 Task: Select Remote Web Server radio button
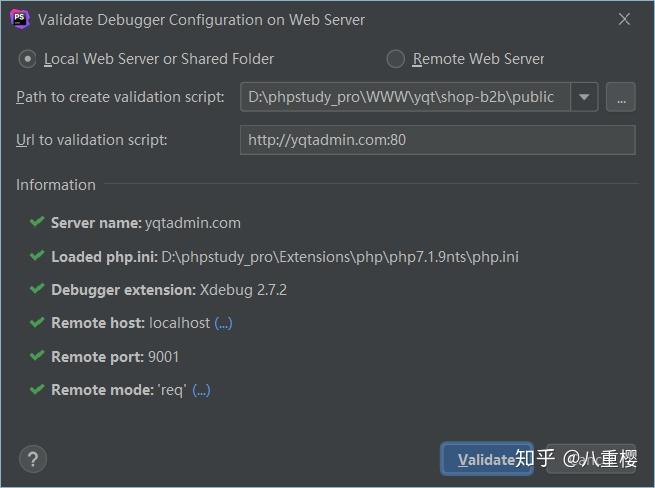[x=395, y=59]
